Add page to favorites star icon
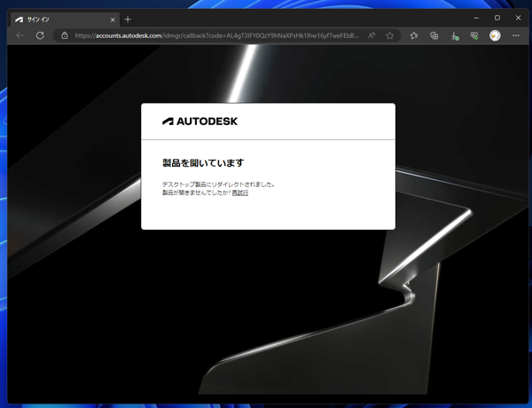The image size is (532, 408). 390,35
